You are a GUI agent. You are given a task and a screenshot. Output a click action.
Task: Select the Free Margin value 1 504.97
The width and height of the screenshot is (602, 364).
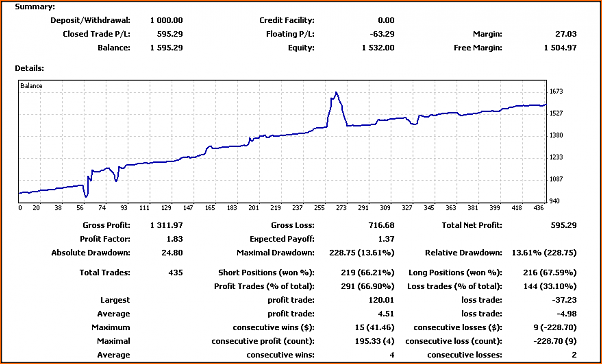(560, 48)
